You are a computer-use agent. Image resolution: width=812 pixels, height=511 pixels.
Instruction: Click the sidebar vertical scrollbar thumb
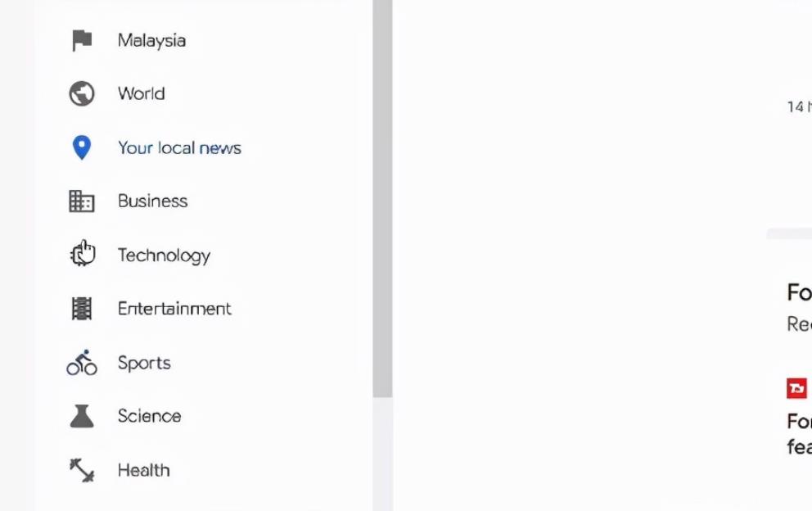click(x=382, y=197)
